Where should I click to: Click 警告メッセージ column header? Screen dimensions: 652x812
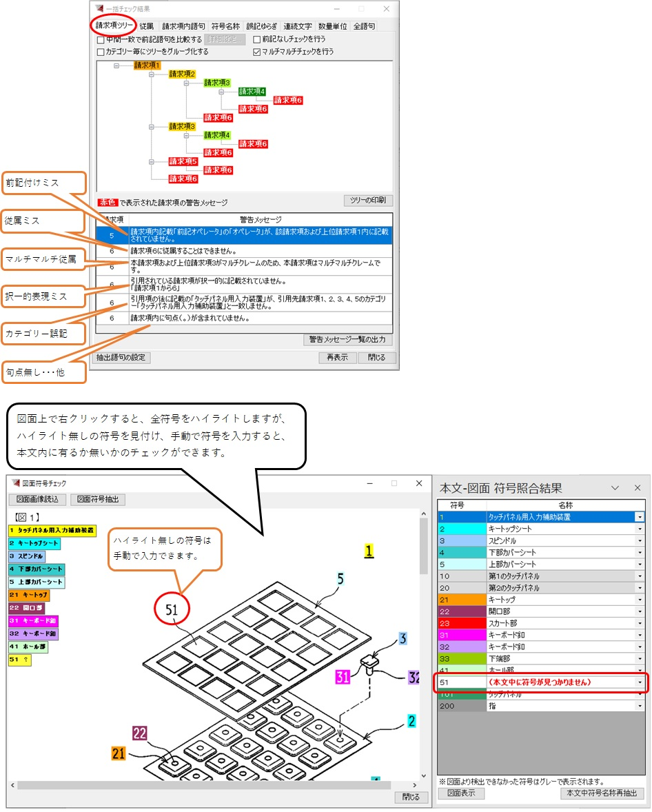[261, 220]
